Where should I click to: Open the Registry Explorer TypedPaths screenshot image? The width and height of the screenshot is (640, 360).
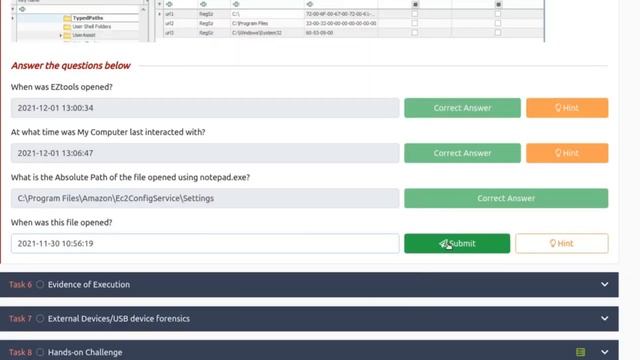click(x=278, y=21)
